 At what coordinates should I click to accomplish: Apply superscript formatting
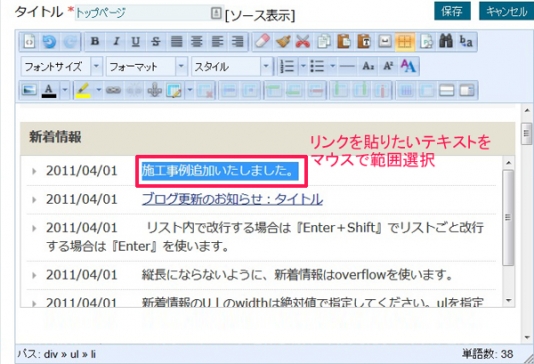(388, 66)
